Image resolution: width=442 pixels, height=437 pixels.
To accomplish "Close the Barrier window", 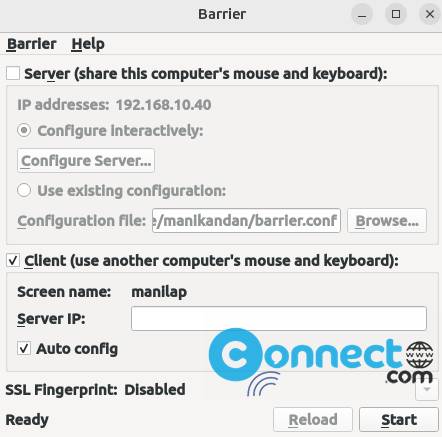I will (430, 14).
